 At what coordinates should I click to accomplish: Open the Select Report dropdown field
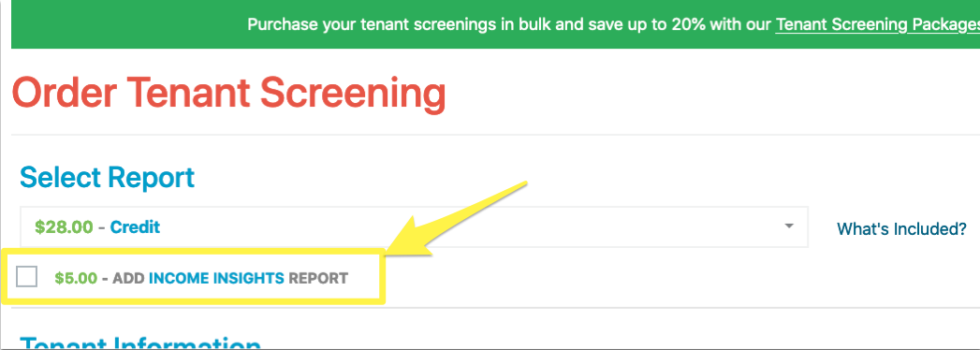click(x=414, y=226)
